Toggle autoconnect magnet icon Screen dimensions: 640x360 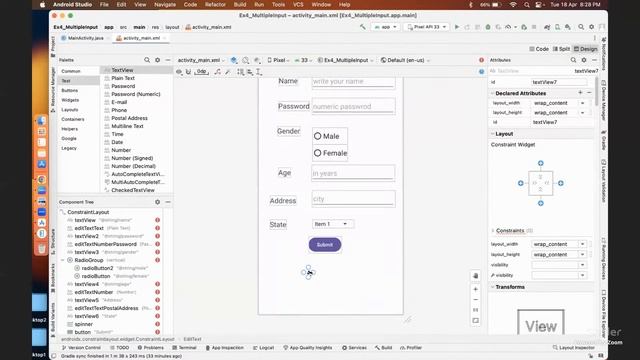[x=188, y=72]
